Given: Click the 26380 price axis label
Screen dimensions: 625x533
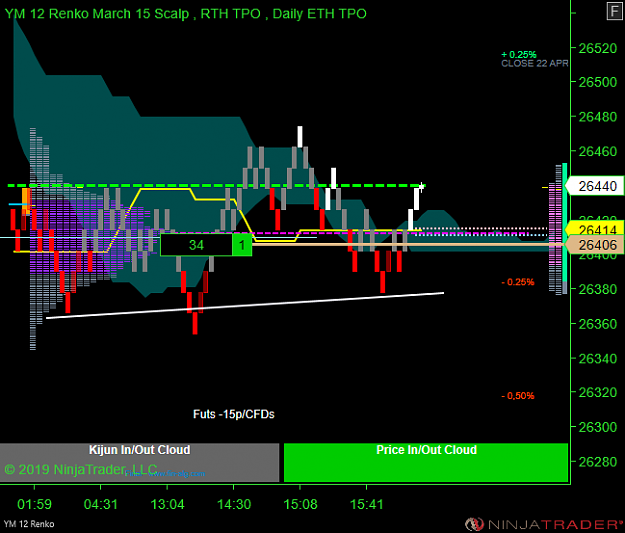Looking at the screenshot, I should tap(597, 289).
